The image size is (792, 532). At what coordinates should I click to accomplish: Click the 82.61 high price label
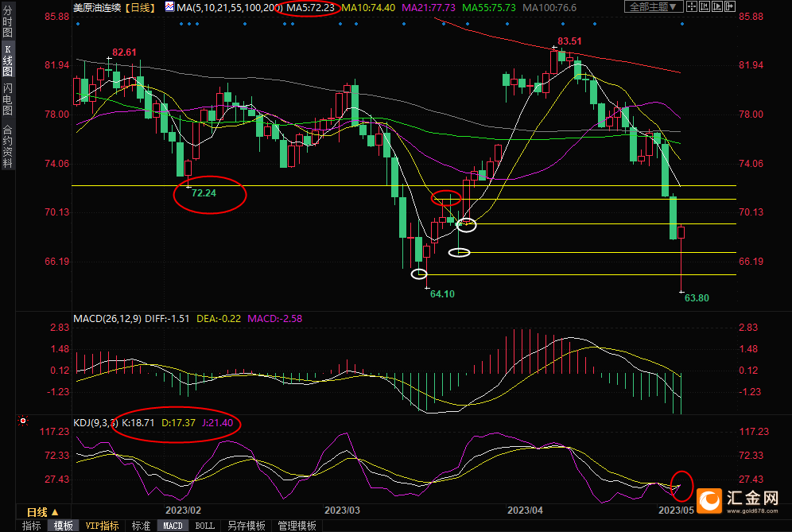coord(124,52)
